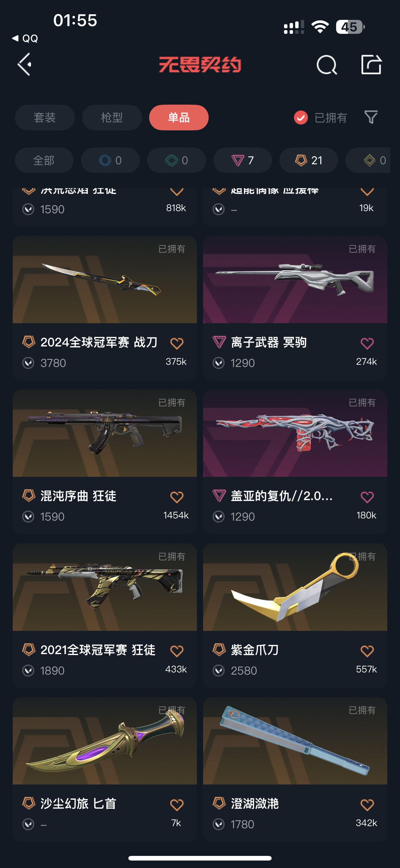Image resolution: width=400 pixels, height=868 pixels.
Task: Filter by orange tier with 21 items
Action: tap(309, 160)
